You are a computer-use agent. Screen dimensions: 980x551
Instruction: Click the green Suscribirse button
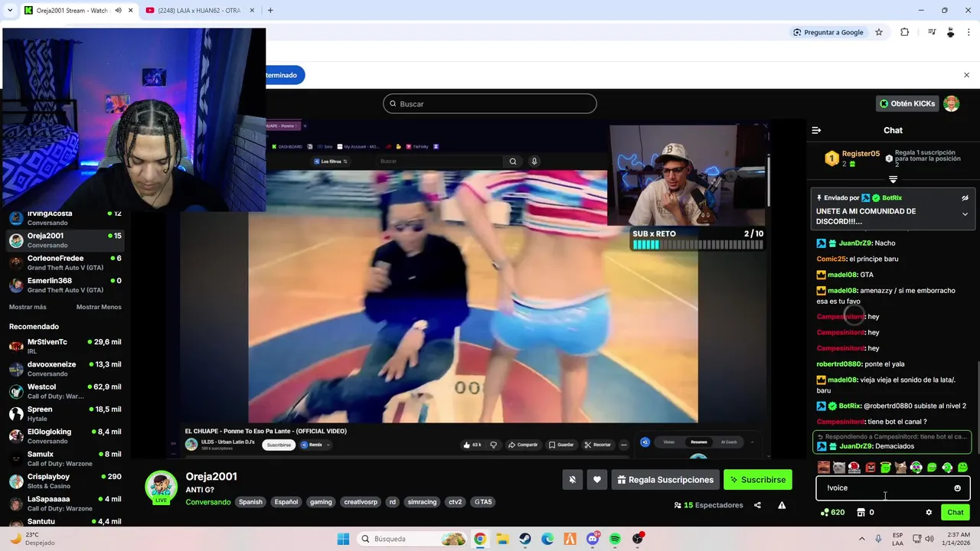[758, 480]
